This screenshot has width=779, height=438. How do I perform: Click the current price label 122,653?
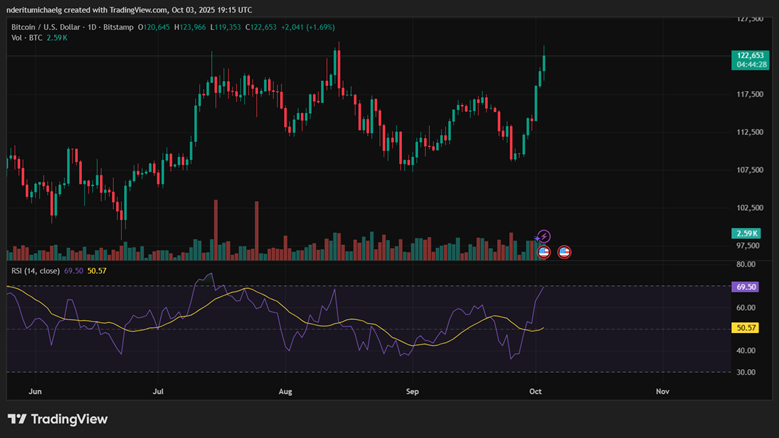(x=750, y=55)
